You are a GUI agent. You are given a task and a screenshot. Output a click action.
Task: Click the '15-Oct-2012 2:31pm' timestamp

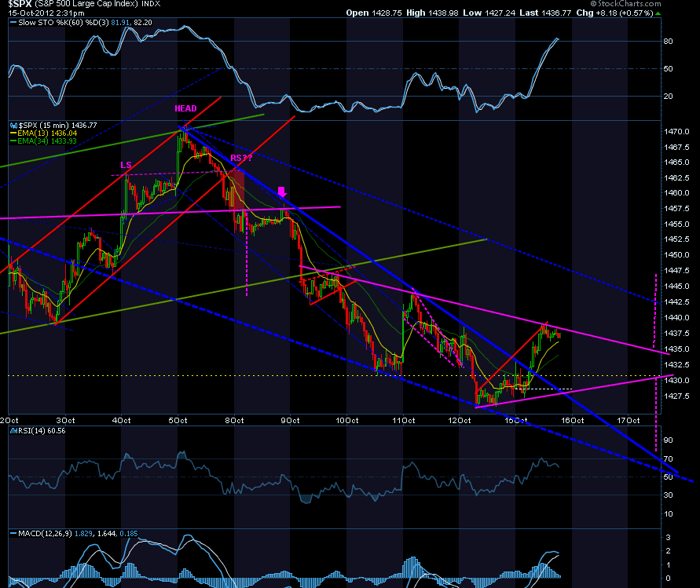(x=46, y=13)
